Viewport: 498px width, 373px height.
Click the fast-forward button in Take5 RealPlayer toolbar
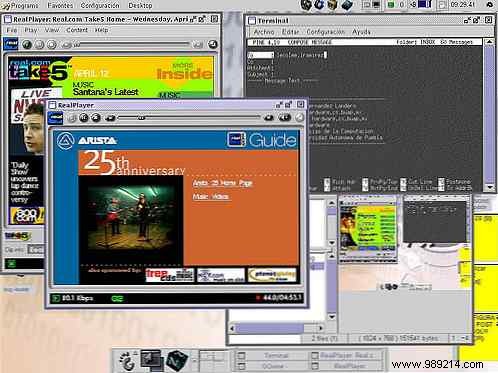pos(198,44)
